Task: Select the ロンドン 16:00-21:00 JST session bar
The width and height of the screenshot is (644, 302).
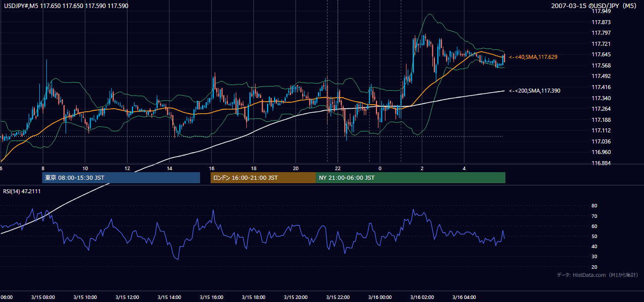Action: [x=263, y=178]
